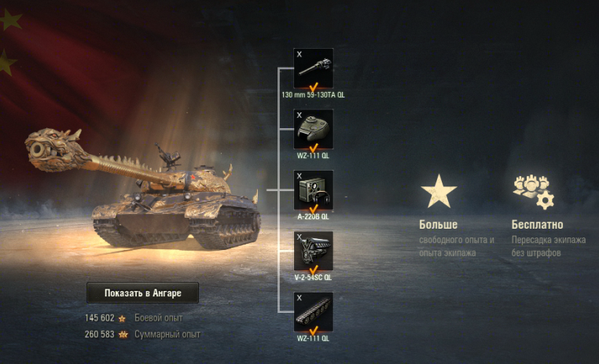Screen dimensions: 599x364
Task: Select the WZ-111 QL turret module icon
Action: (313, 129)
